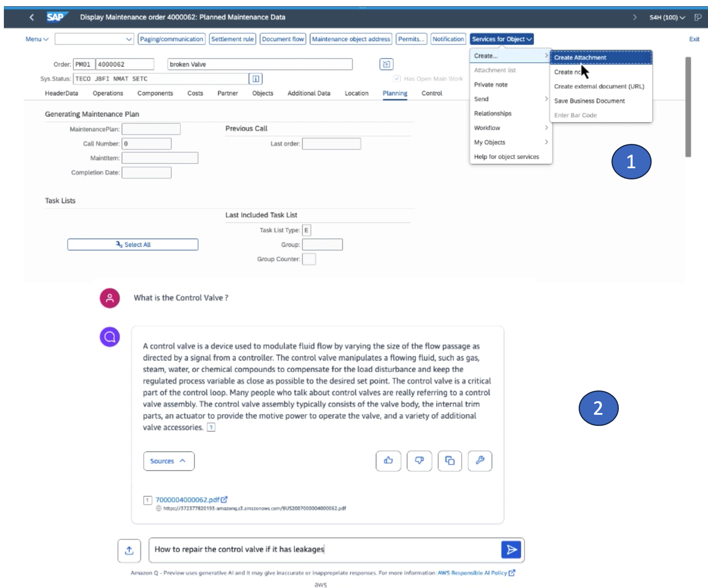Click the forward chevron in the title bar

635,17
